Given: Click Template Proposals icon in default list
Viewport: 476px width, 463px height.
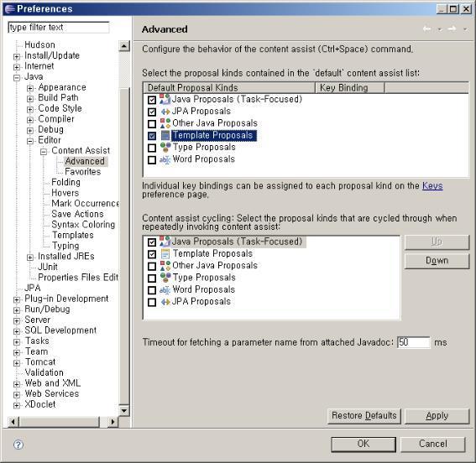Looking at the screenshot, I should [165, 135].
